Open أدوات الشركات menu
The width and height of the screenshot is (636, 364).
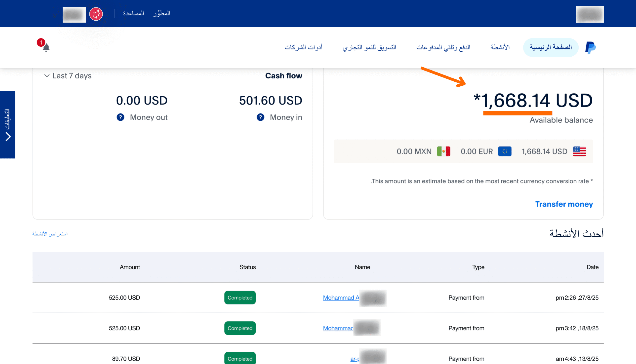click(x=303, y=47)
